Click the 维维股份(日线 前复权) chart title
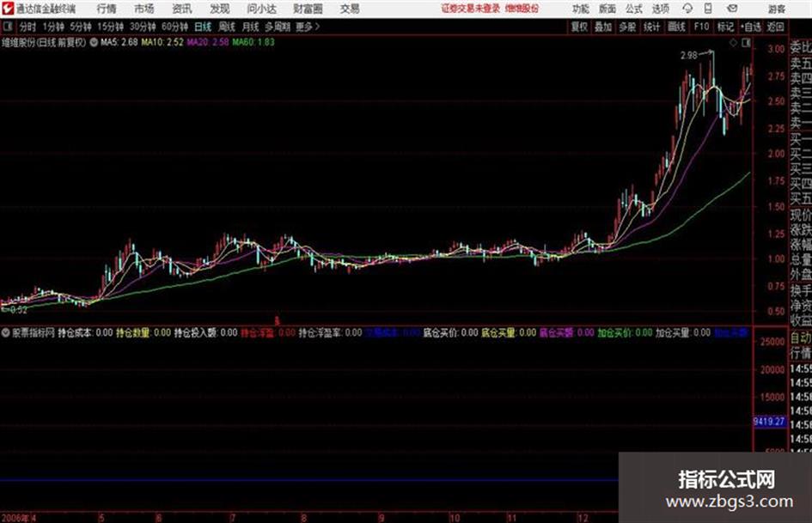This screenshot has width=812, height=523. 44,42
